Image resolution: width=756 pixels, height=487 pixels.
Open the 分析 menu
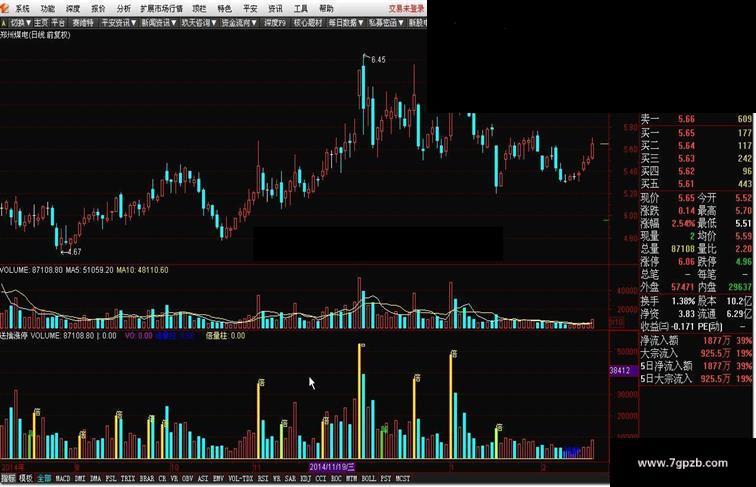point(123,9)
